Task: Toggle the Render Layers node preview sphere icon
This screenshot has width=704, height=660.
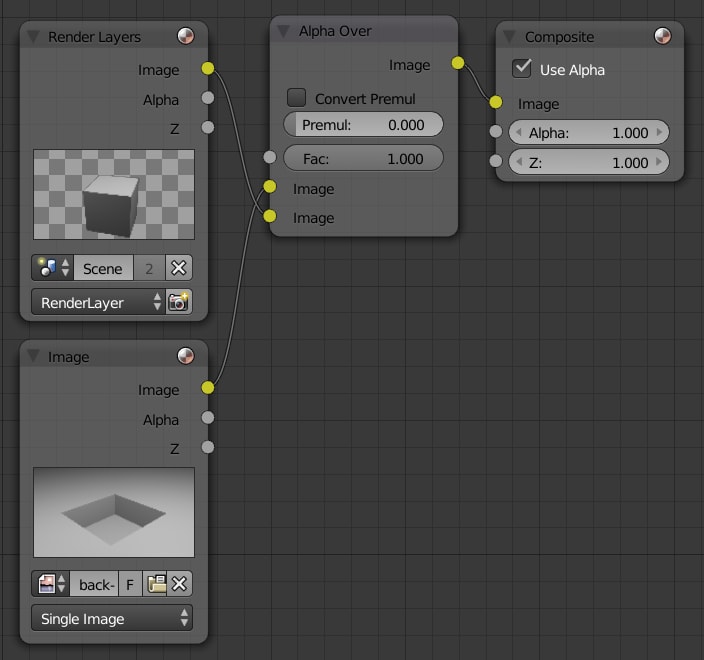Action: [185, 36]
